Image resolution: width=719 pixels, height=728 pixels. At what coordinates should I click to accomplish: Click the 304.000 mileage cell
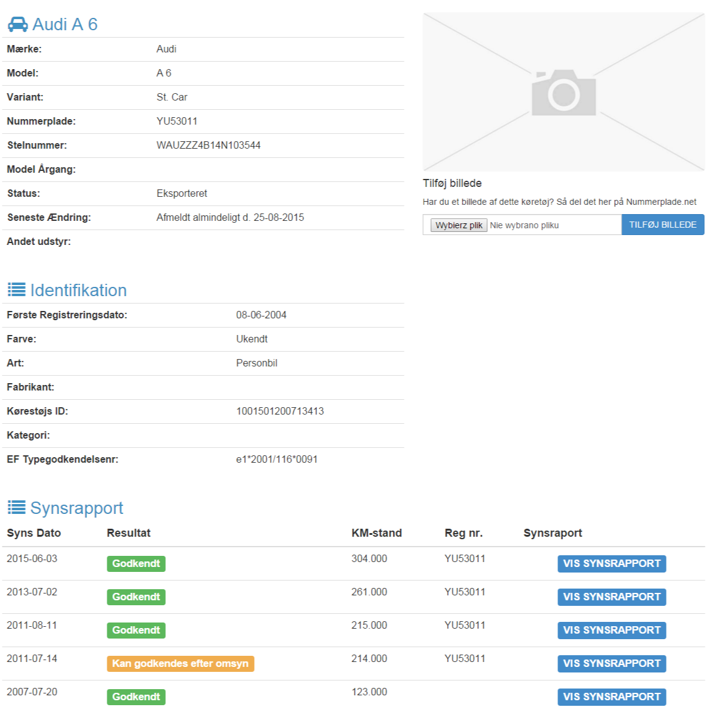369,558
